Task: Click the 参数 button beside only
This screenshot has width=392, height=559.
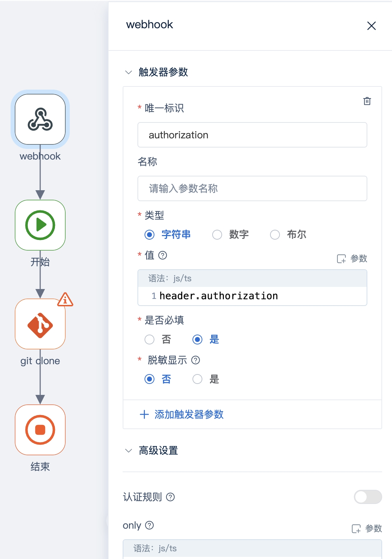Action: click(x=367, y=528)
